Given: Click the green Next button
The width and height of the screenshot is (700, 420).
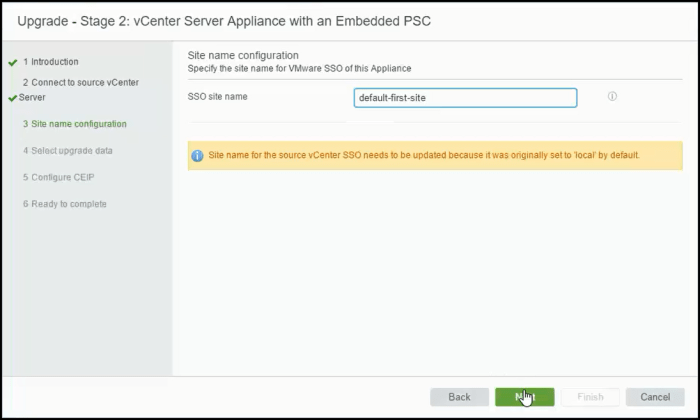Looking at the screenshot, I should [524, 397].
